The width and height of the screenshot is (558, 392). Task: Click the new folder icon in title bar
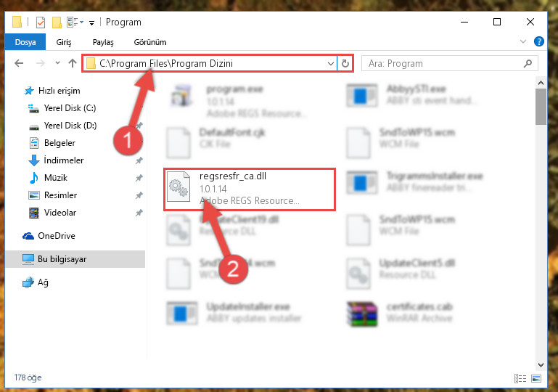[57, 23]
